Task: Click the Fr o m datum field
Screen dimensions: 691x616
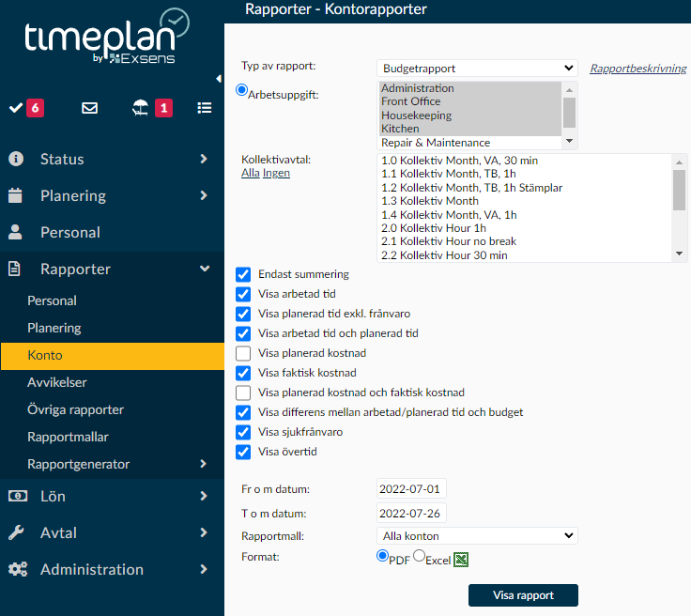Action: (x=411, y=489)
